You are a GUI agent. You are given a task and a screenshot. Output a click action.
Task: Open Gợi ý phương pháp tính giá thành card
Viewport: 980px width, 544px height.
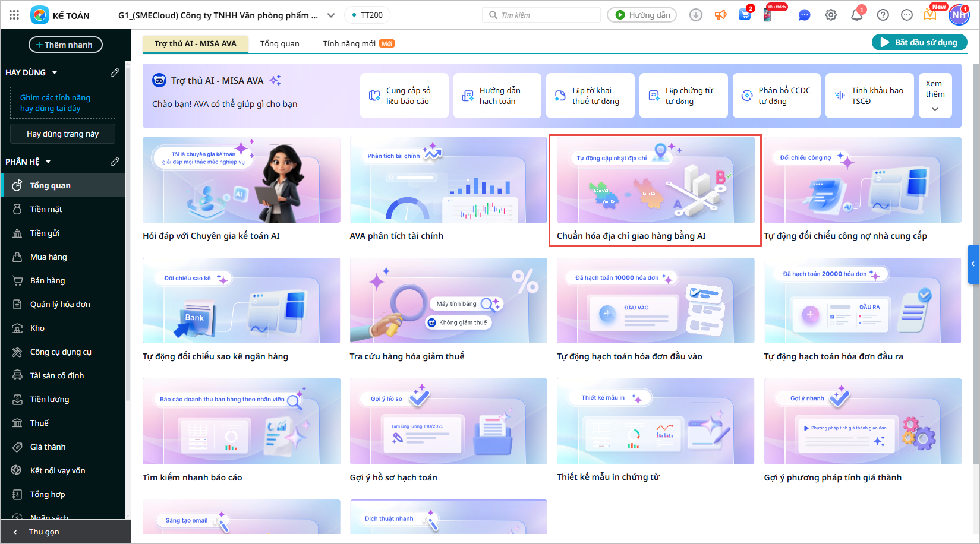(x=862, y=431)
